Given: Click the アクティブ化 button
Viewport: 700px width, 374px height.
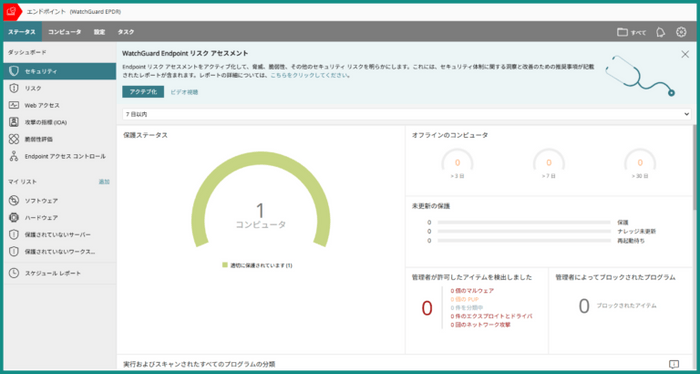Looking at the screenshot, I should click(x=143, y=92).
